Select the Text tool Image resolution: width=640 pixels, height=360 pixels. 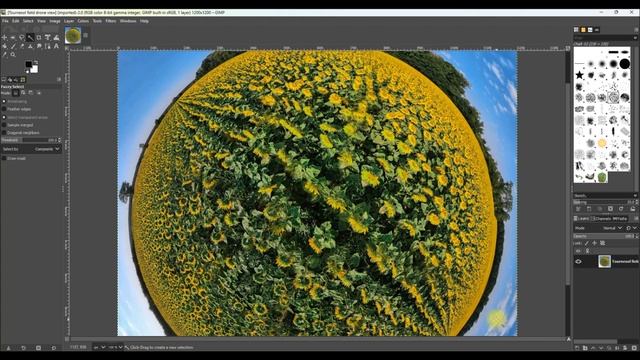click(56, 46)
